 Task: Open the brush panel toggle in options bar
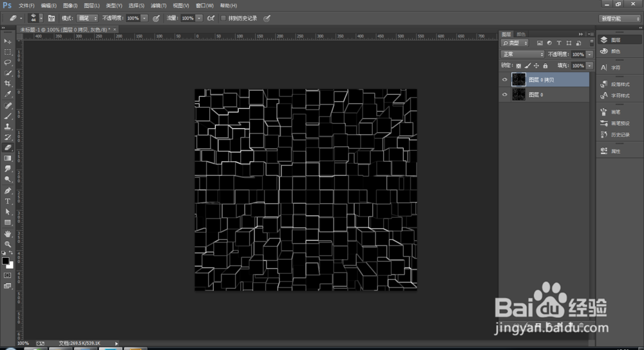pos(52,18)
